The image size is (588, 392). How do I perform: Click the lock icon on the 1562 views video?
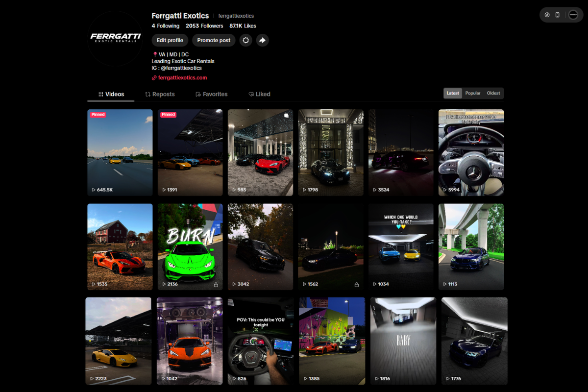click(356, 284)
